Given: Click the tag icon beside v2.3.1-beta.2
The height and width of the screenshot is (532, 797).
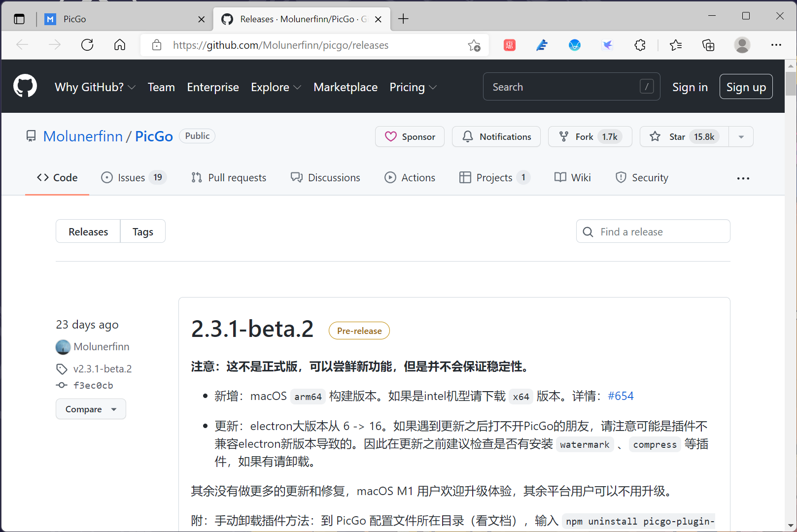Looking at the screenshot, I should pos(61,368).
